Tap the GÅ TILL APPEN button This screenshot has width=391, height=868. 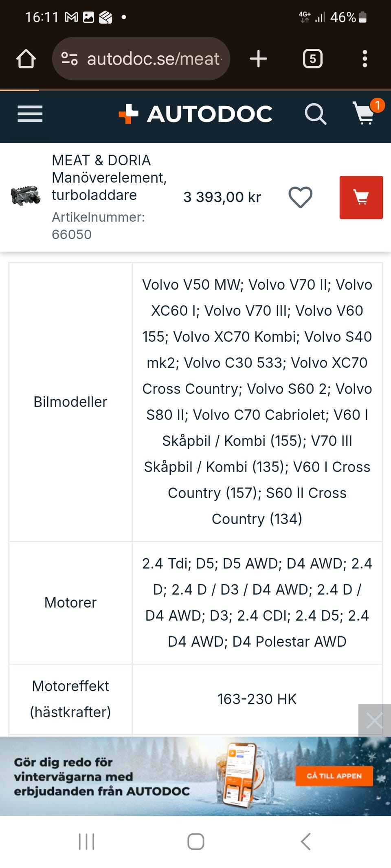pos(334,776)
